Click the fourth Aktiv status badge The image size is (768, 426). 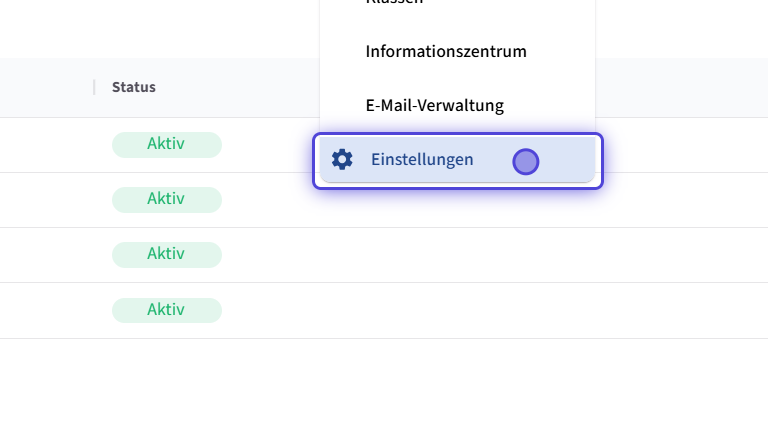tap(166, 309)
